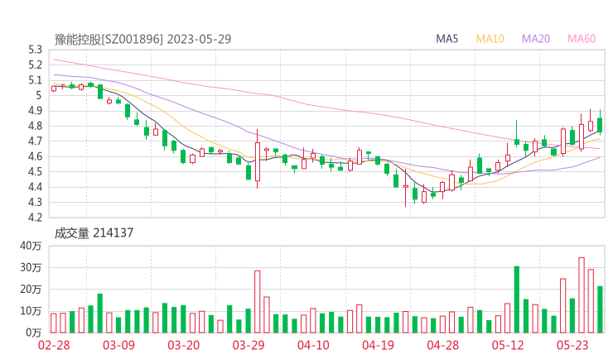The width and height of the screenshot is (613, 364).
Task: Click the 05-23 date axis label
Action: pyautogui.click(x=572, y=345)
